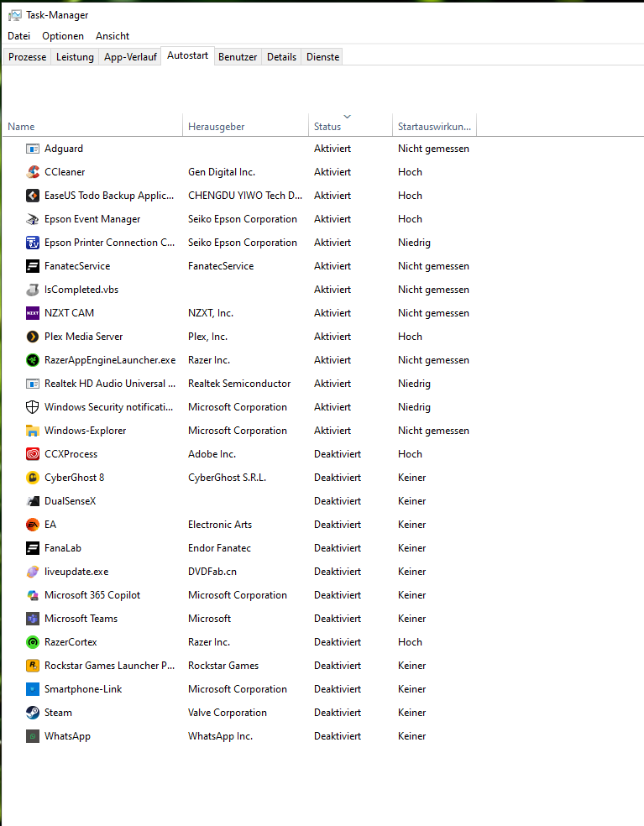Viewport: 644px width, 826px height.
Task: Click the Epson Event Manager icon
Action: pos(33,219)
